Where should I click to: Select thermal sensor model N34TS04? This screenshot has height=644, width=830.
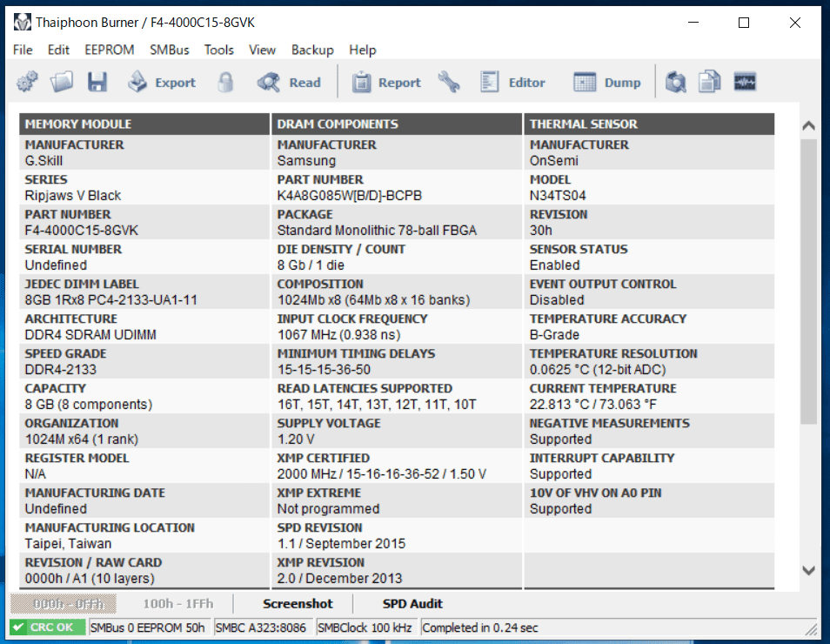tap(558, 196)
